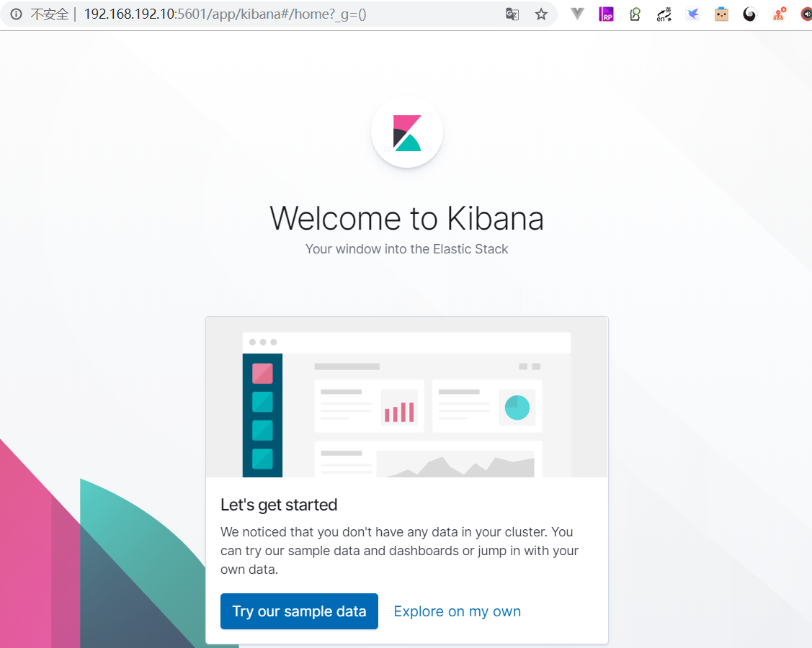Choose Explore on my own
This screenshot has height=648, width=812.
click(458, 611)
